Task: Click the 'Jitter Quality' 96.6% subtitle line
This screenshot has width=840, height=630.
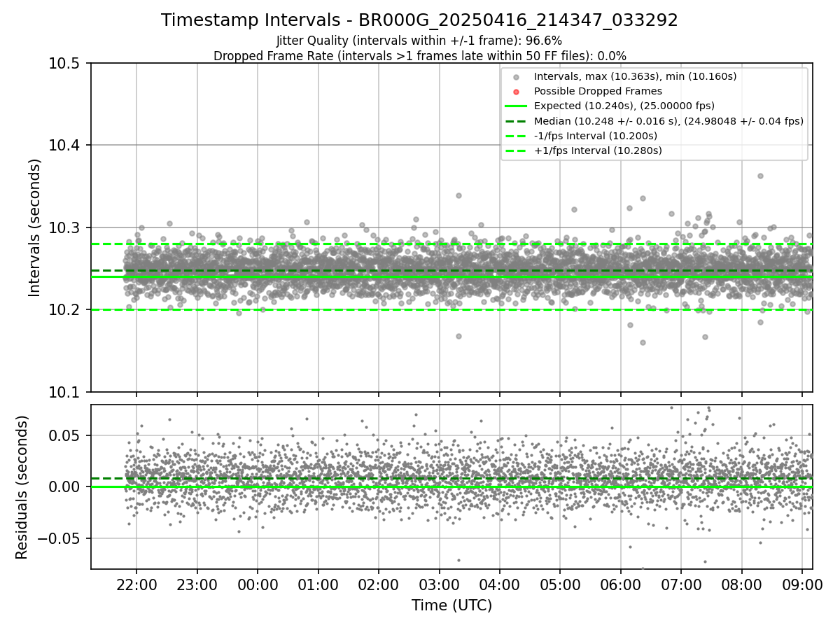Action: click(x=419, y=41)
